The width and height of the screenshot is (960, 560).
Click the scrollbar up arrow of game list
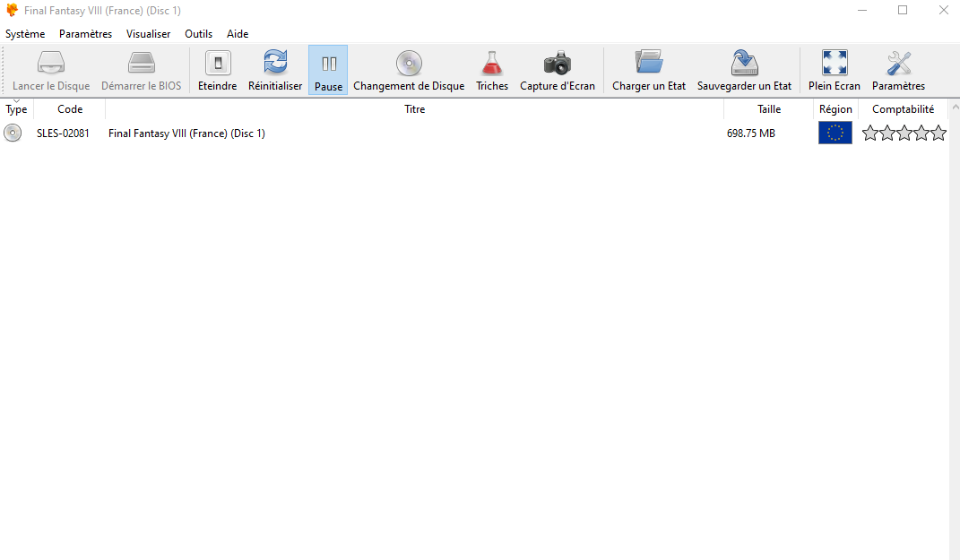click(x=956, y=108)
